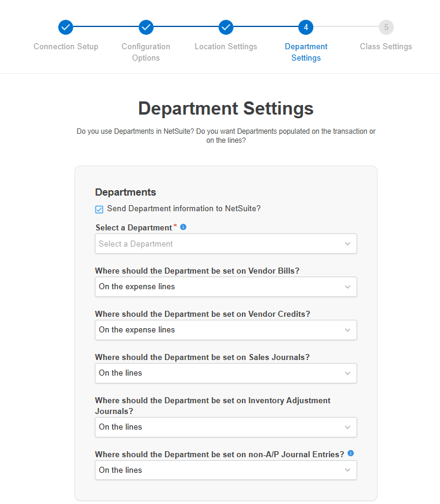Select the Location Settings step label
This screenshot has width=440, height=504.
(226, 47)
